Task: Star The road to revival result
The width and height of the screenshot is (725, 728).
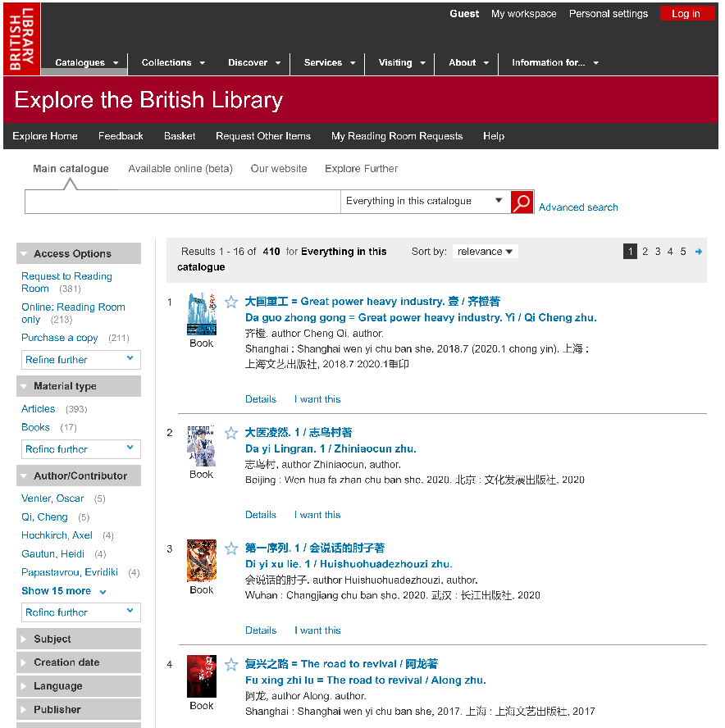Action: pyautogui.click(x=231, y=665)
